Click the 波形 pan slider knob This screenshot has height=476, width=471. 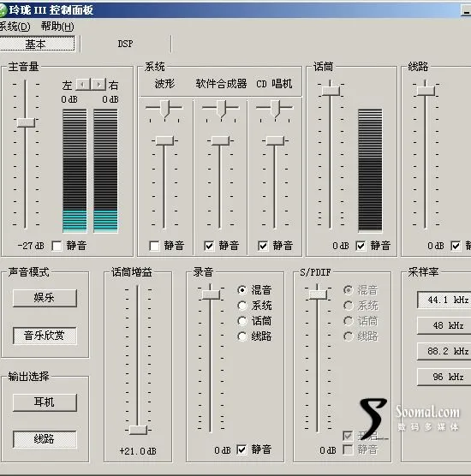[164, 109]
